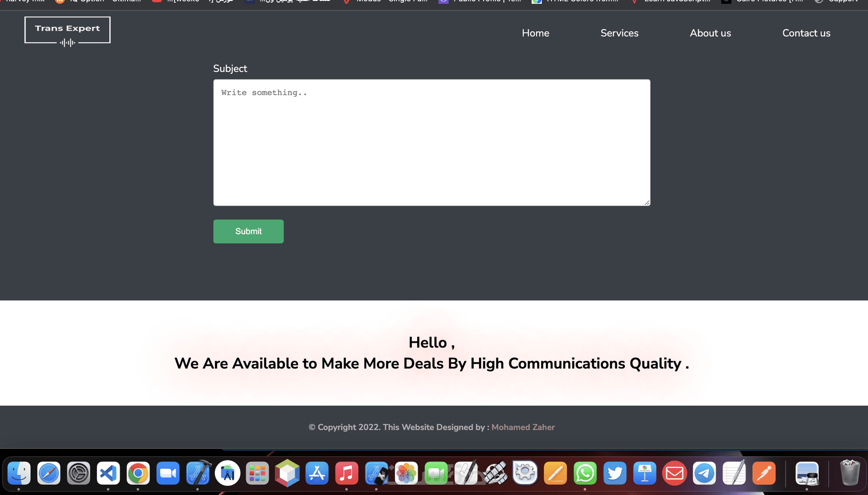Image resolution: width=868 pixels, height=495 pixels.
Task: Click the "We Are Available to Make More Deals" heading
Action: (431, 363)
